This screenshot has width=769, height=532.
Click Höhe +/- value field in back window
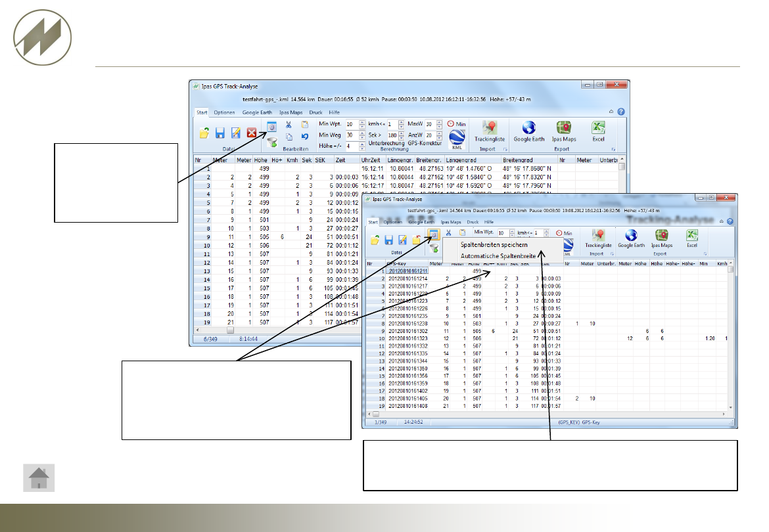click(352, 146)
